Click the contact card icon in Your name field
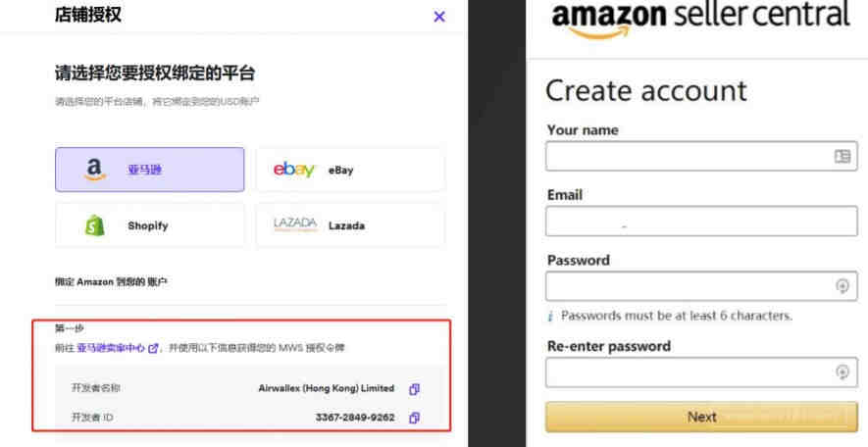 pos(842,156)
